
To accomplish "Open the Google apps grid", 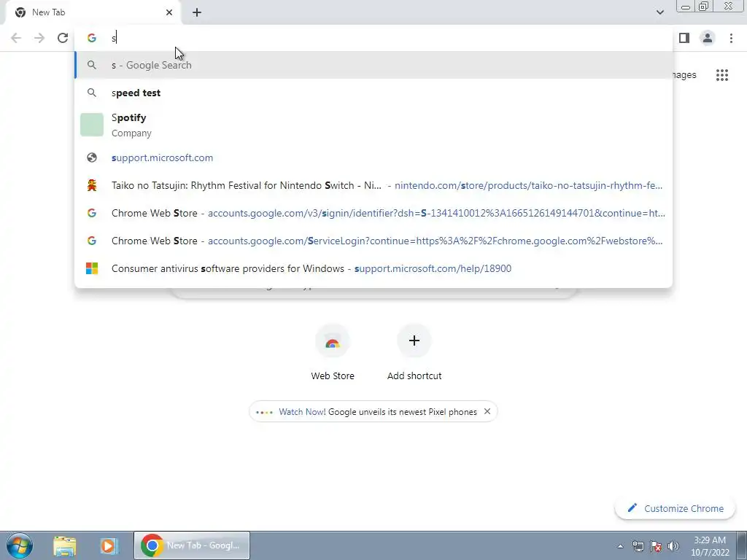I will pos(722,75).
